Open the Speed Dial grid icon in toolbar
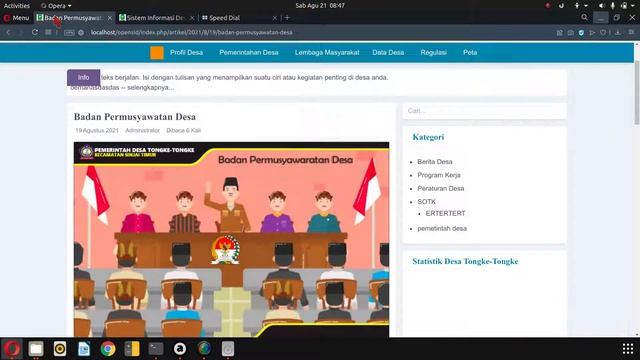The height and width of the screenshot is (360, 640). click(48, 32)
